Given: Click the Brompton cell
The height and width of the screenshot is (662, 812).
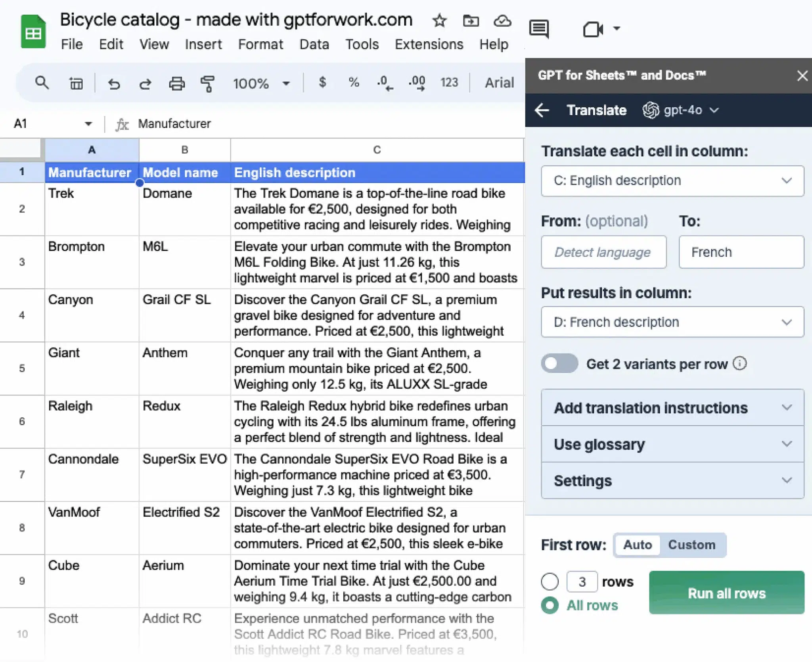Looking at the screenshot, I should [x=92, y=262].
